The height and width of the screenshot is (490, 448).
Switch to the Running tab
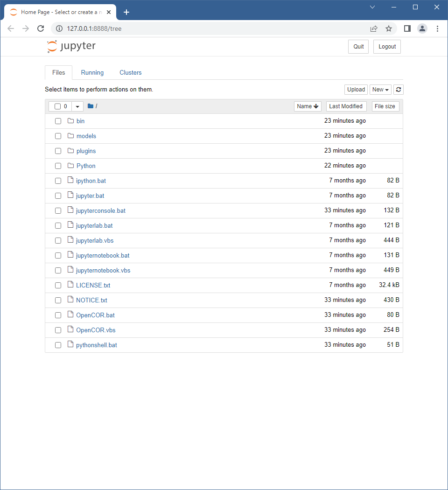[92, 73]
